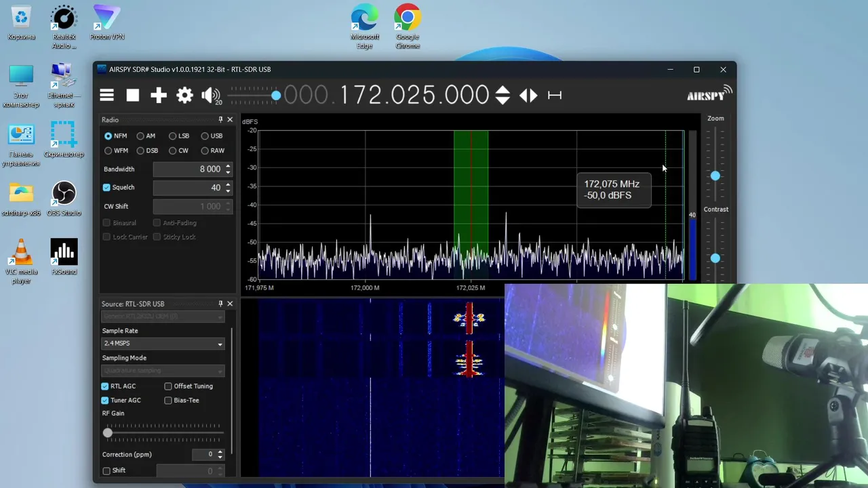
Task: Open the Recycle Bin desktop icon
Action: [x=21, y=24]
